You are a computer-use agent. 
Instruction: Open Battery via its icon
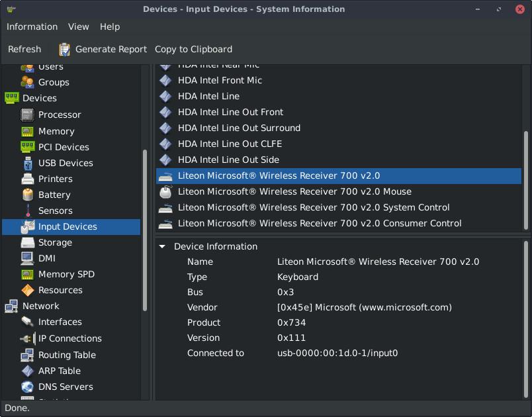27,195
